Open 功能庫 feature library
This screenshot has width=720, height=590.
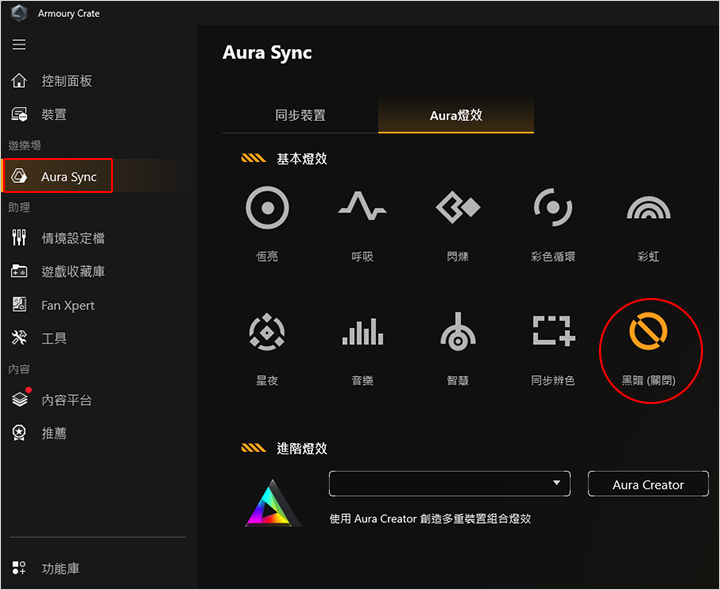coord(45,568)
